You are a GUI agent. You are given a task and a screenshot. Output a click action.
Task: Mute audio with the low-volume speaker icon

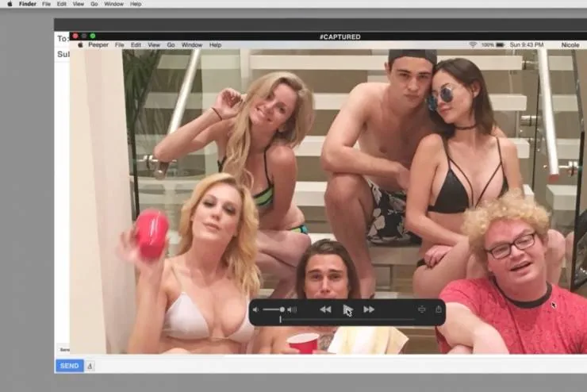click(x=255, y=309)
